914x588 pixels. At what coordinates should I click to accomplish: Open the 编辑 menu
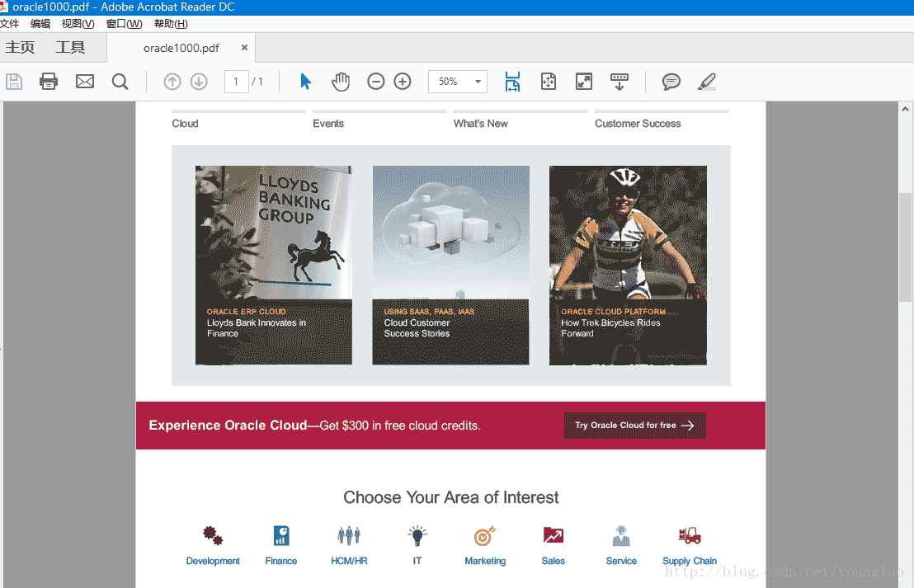(40, 24)
